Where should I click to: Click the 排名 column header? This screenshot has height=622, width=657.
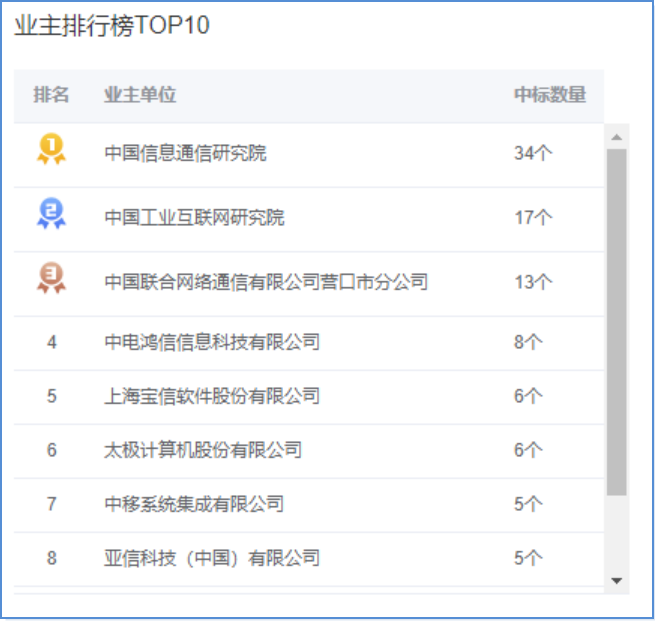pyautogui.click(x=51, y=95)
